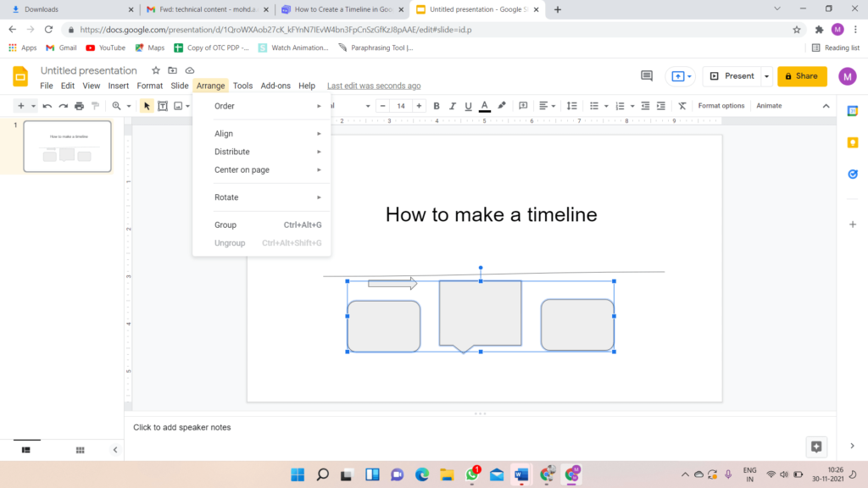The image size is (868, 488).
Task: Open the Present options dropdown arrow
Action: [x=766, y=76]
